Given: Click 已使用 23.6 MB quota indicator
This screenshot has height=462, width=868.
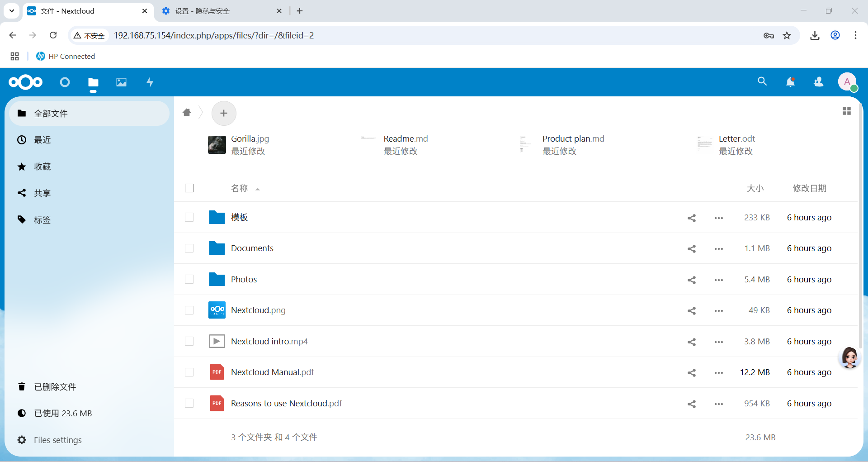Looking at the screenshot, I should pos(89,413).
